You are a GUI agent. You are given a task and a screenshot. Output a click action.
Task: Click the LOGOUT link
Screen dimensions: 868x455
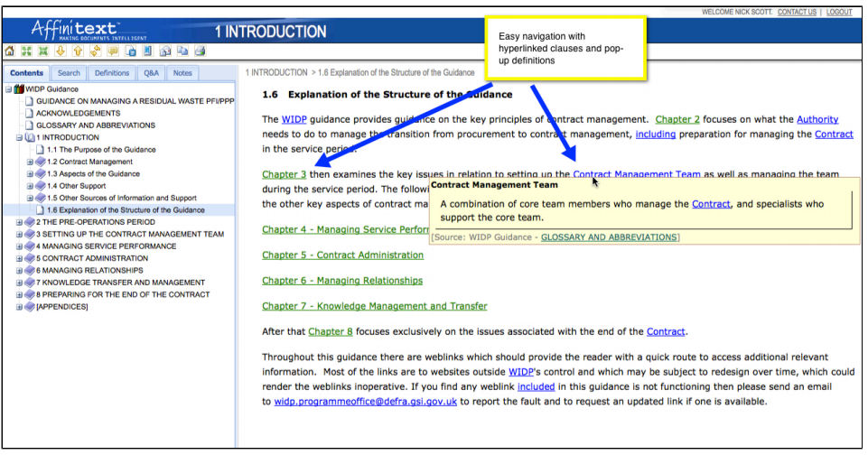(838, 13)
